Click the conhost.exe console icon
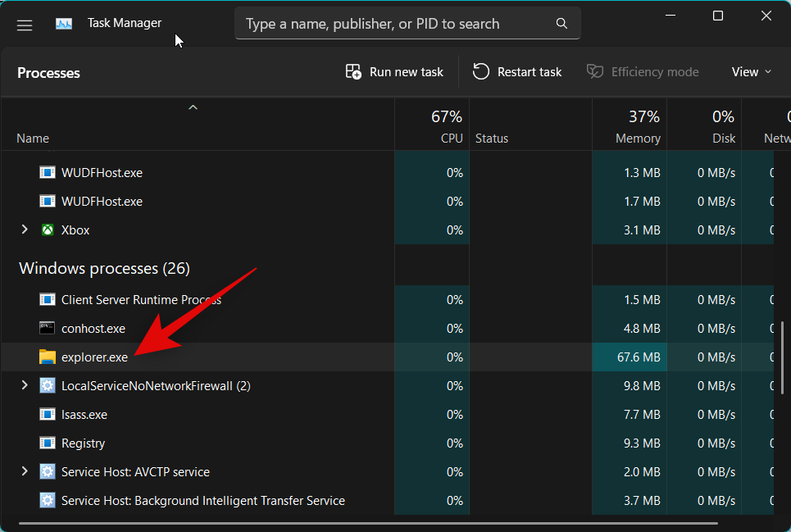791x532 pixels. pos(48,329)
